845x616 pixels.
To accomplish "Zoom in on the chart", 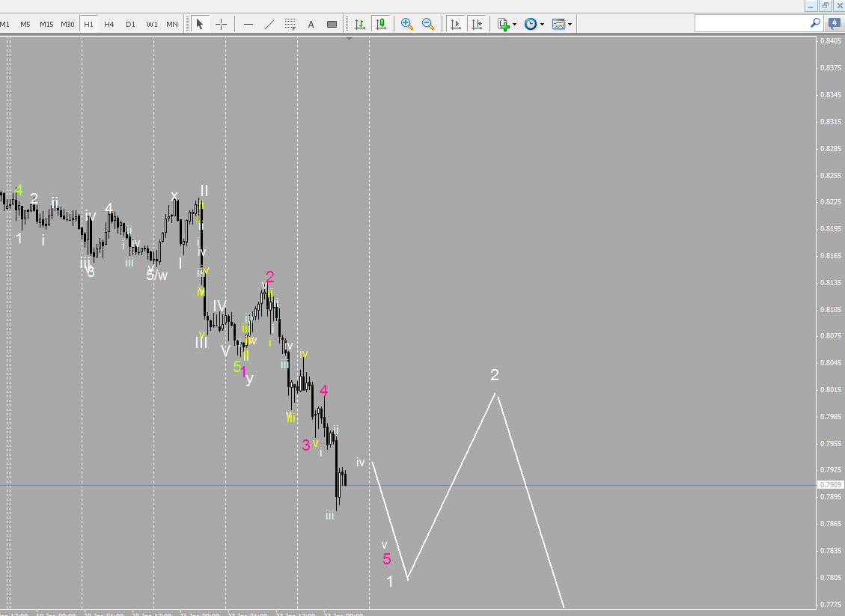I will 407,23.
